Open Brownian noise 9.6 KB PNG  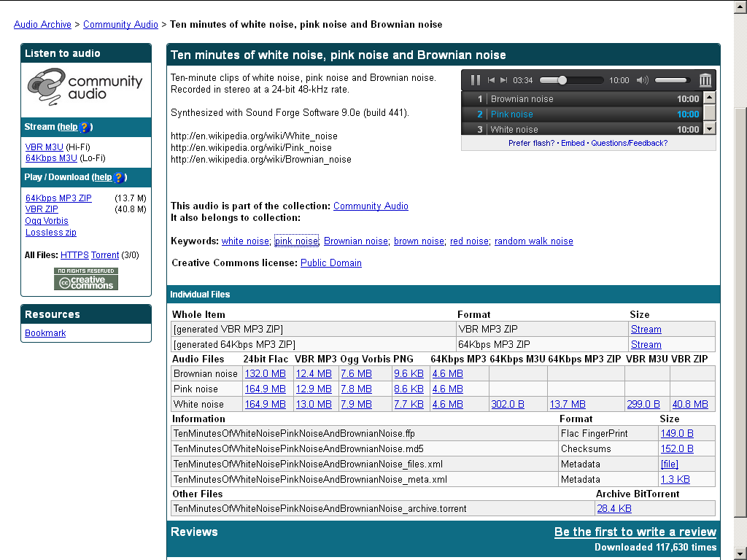(409, 374)
